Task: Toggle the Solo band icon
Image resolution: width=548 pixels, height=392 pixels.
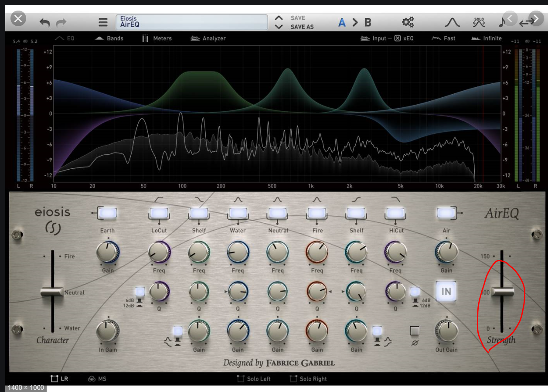Action: pyautogui.click(x=479, y=22)
